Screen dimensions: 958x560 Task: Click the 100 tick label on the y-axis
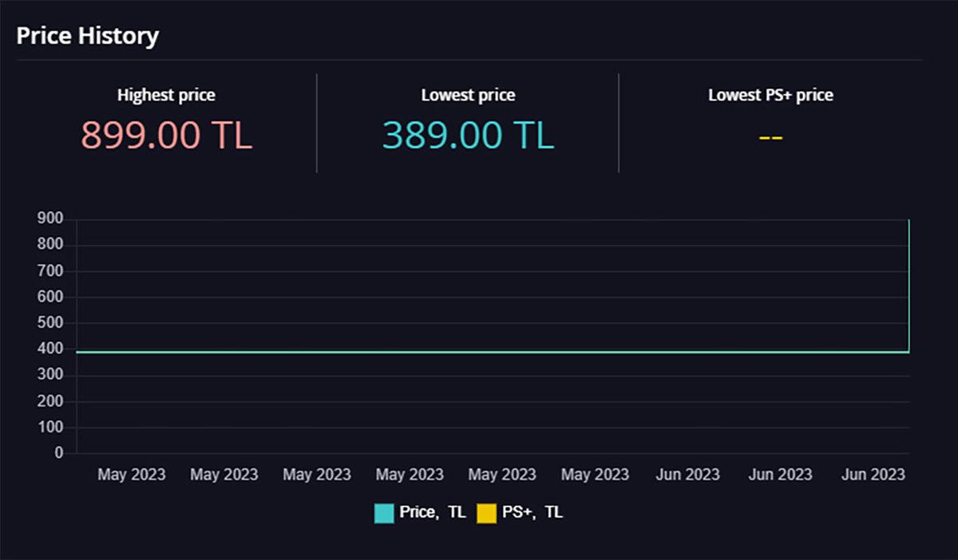48,427
